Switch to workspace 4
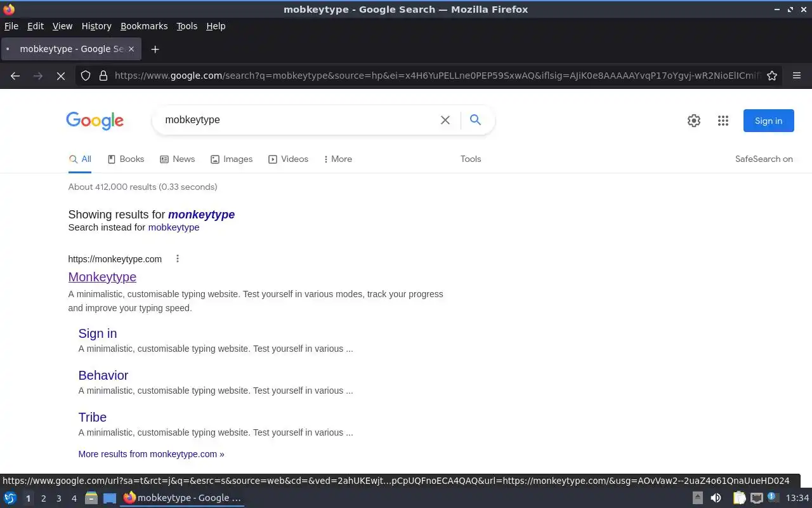 [74, 498]
